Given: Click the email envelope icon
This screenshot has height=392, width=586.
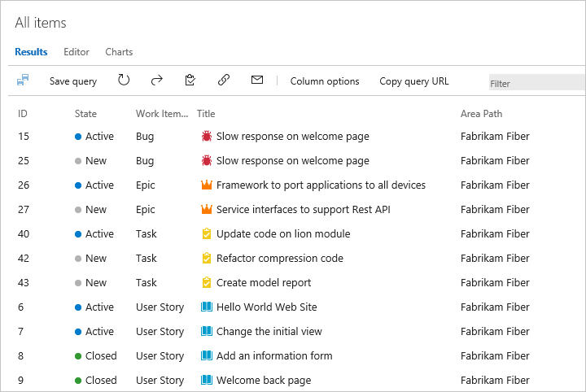Looking at the screenshot, I should click(257, 81).
